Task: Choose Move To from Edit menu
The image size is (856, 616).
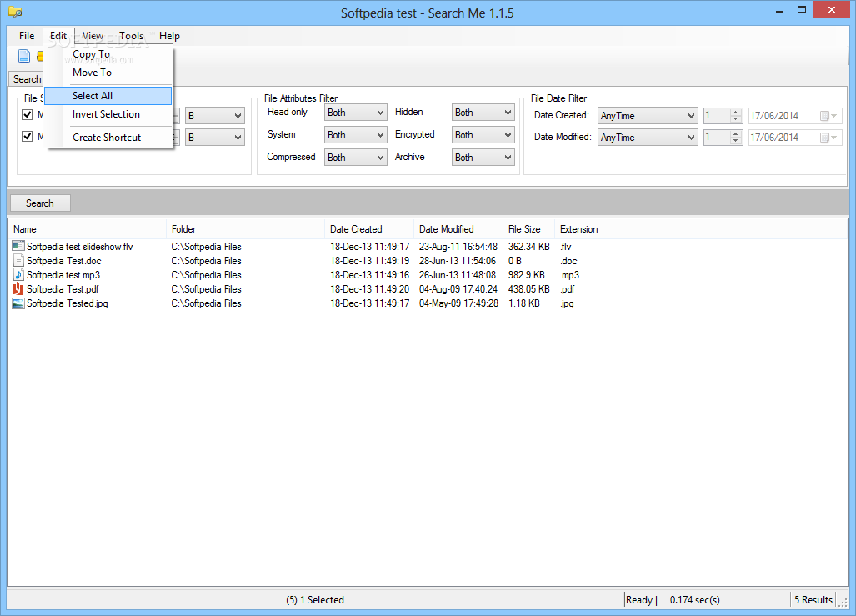Action: 108,73
